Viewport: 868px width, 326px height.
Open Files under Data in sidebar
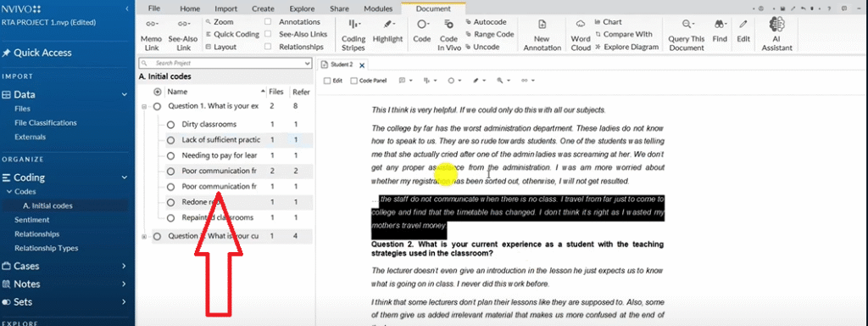pos(23,109)
